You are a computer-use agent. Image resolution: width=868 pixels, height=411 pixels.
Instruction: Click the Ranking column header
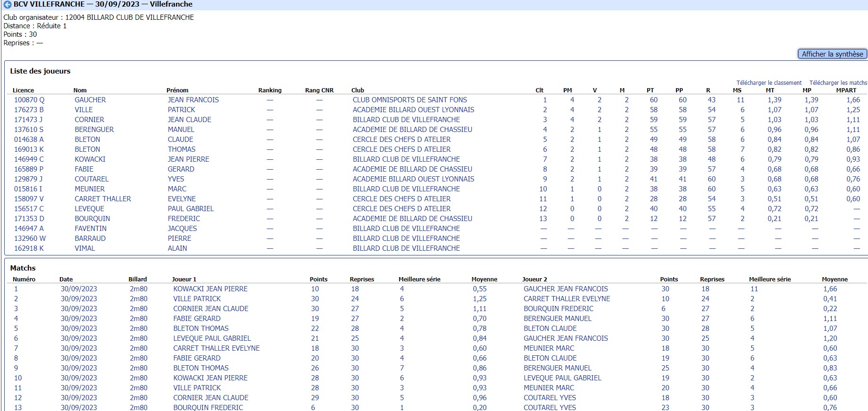(270, 90)
